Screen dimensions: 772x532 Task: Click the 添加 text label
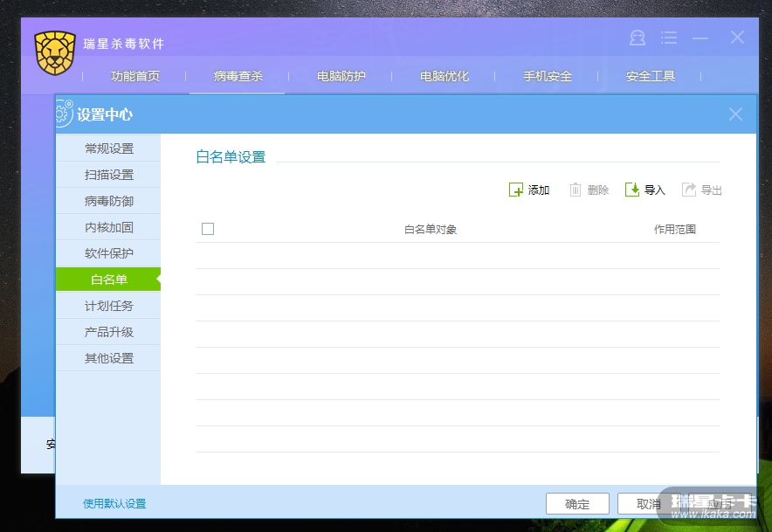(x=539, y=190)
